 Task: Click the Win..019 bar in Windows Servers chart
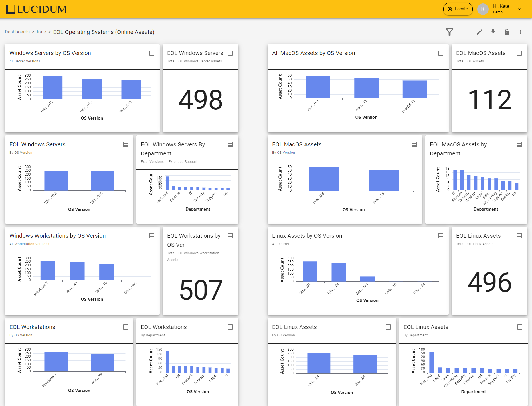point(52,87)
